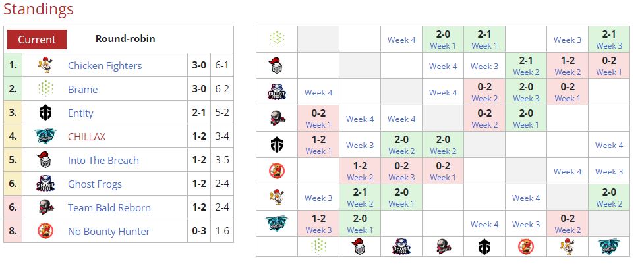Click Into The Breach logo in crosstable row header
The width and height of the screenshot is (644, 268).
276,66
